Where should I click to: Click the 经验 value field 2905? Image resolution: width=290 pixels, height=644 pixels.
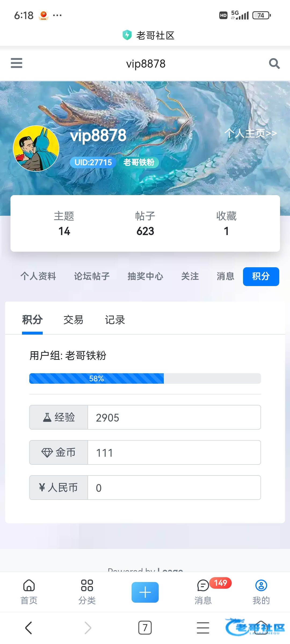coord(174,418)
